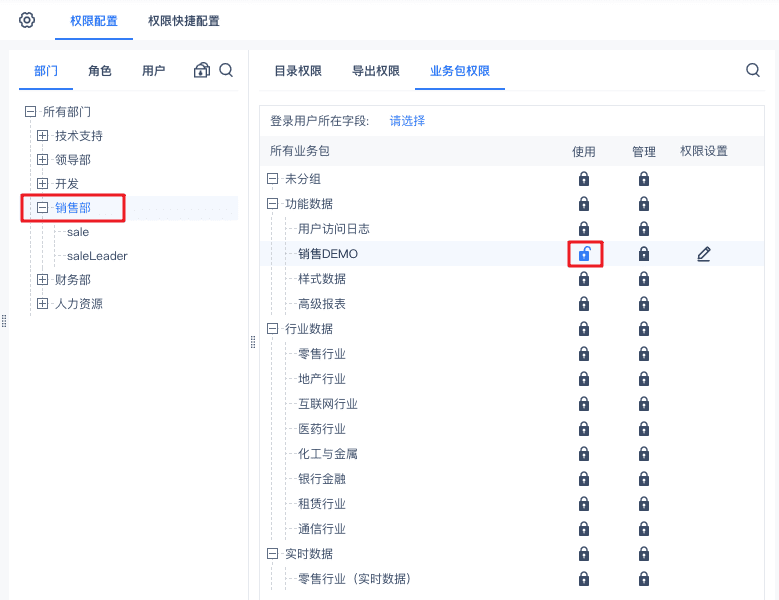Click the search icon in permissions panel
Image resolution: width=779 pixels, height=600 pixels.
[x=753, y=70]
